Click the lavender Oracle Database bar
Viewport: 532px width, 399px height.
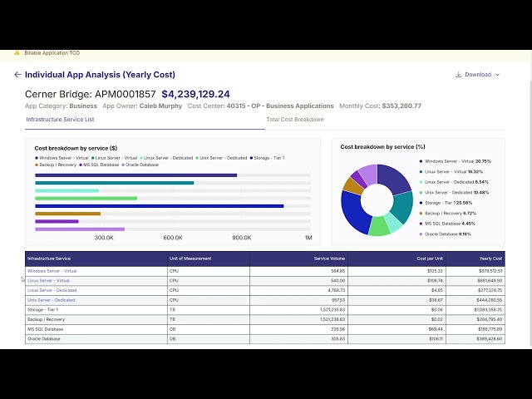[80, 229]
